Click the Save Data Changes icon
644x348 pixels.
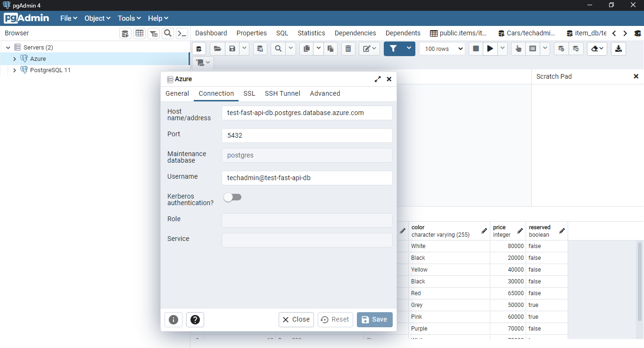pyautogui.click(x=260, y=49)
